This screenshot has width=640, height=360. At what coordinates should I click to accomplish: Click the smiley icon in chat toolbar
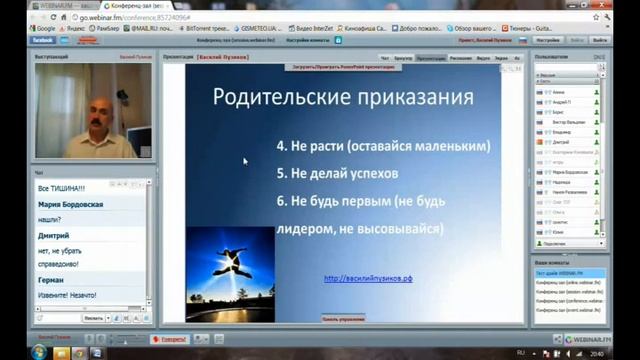pos(146,318)
